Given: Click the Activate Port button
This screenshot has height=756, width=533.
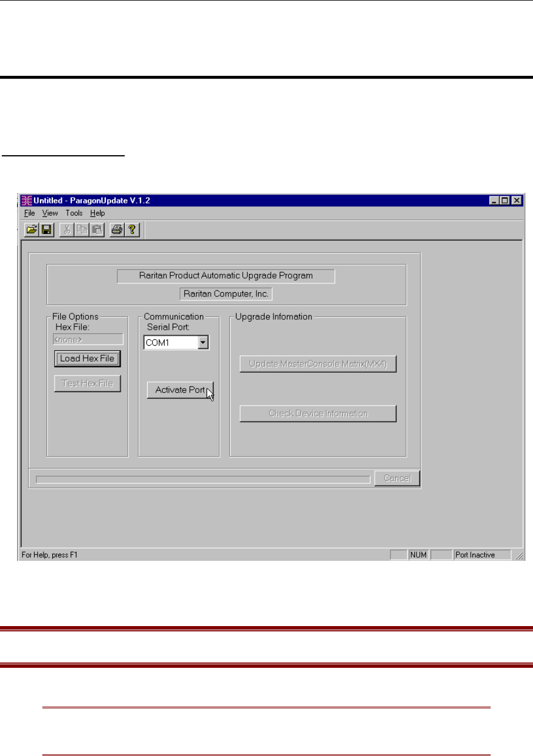Looking at the screenshot, I should [x=180, y=390].
